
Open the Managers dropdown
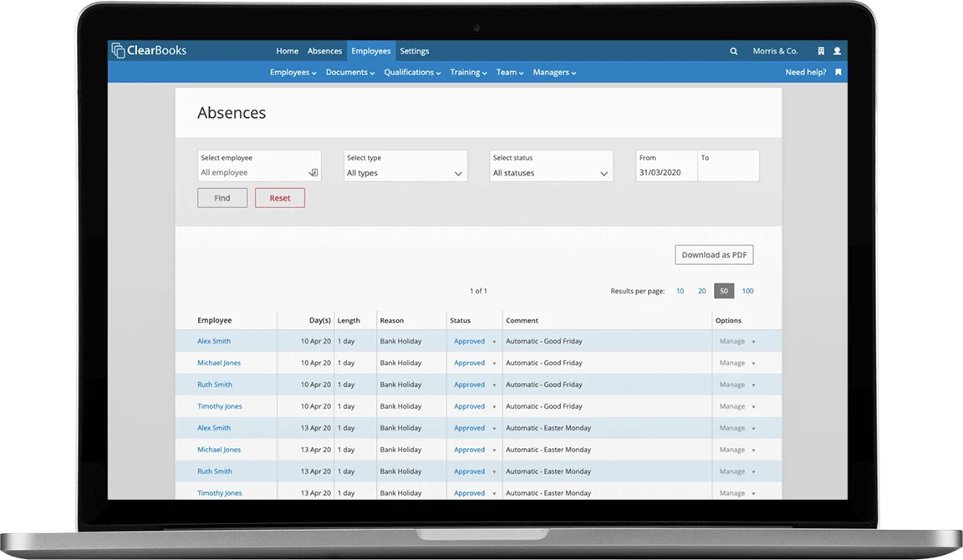[x=554, y=73]
